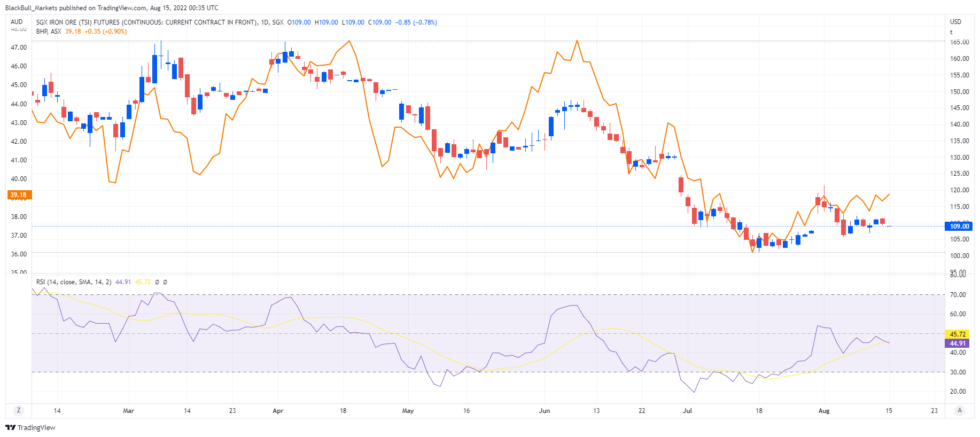This screenshot has width=980, height=437.
Task: Click the AUD currency label
Action: click(17, 22)
